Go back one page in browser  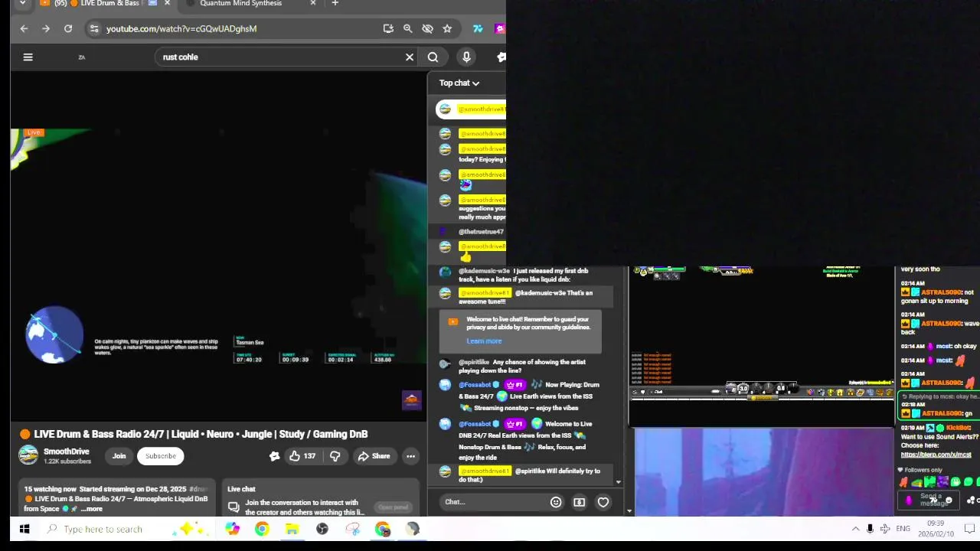click(24, 28)
